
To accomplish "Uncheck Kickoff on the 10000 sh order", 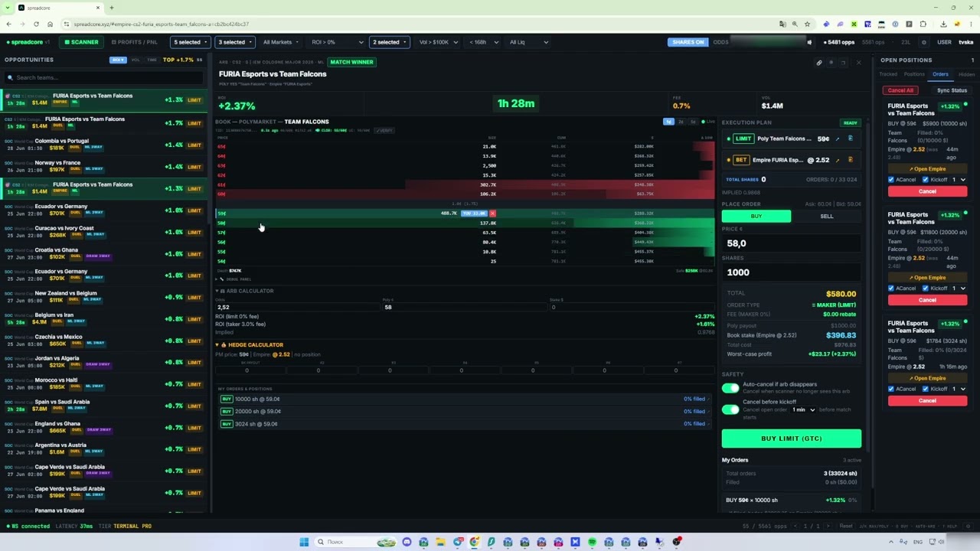I will pyautogui.click(x=926, y=180).
